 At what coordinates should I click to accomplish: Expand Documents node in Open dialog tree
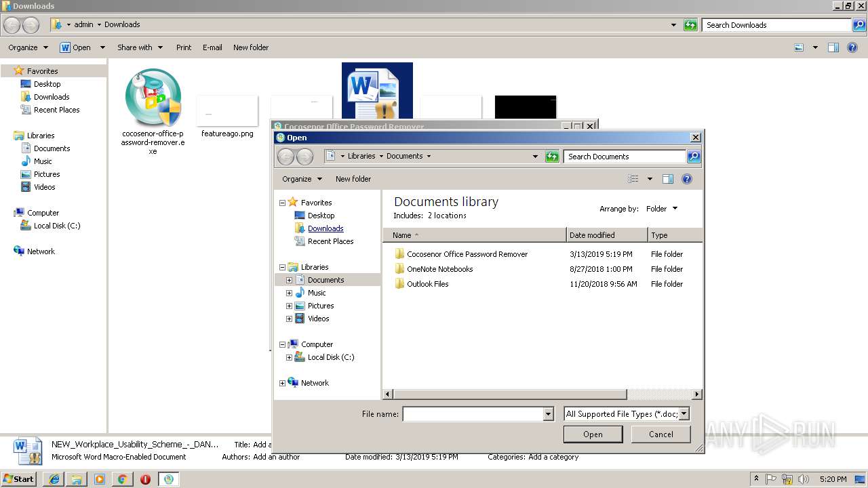(x=289, y=280)
